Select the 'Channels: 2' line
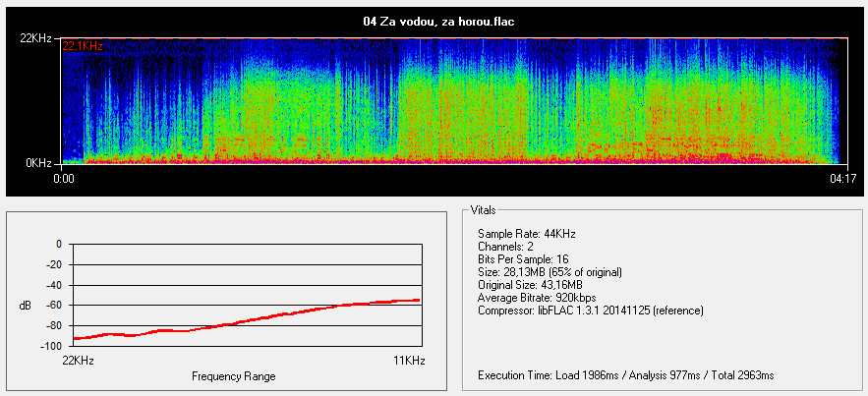Image resolution: width=868 pixels, height=396 pixels. (x=510, y=246)
